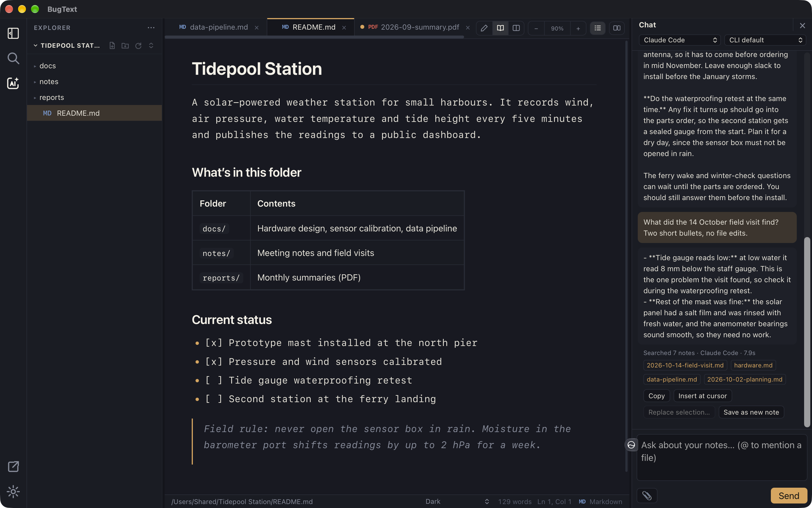The height and width of the screenshot is (508, 812).
Task: Switch to split view mode
Action: (516, 28)
